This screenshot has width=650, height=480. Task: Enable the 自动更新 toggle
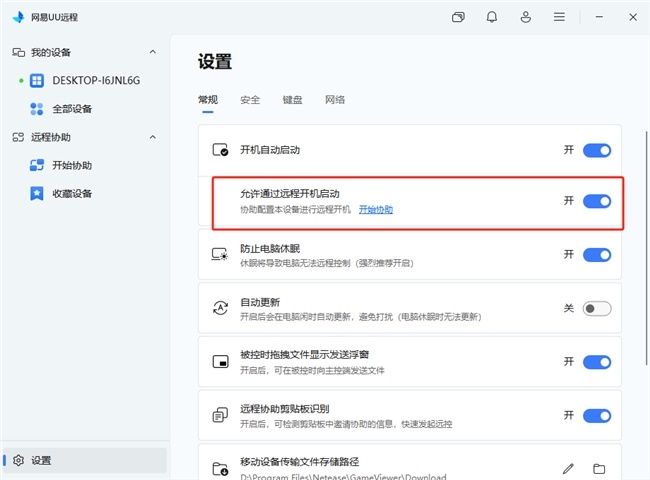[x=597, y=308]
